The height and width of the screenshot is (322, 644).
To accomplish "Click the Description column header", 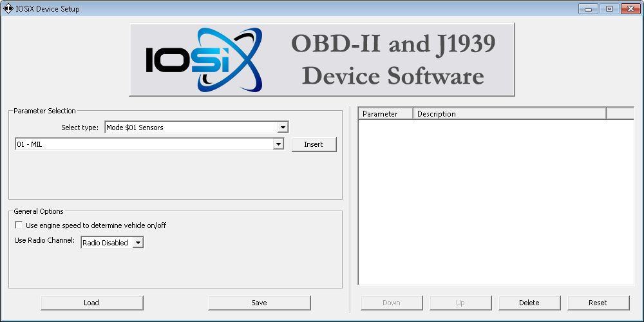I will (x=509, y=114).
